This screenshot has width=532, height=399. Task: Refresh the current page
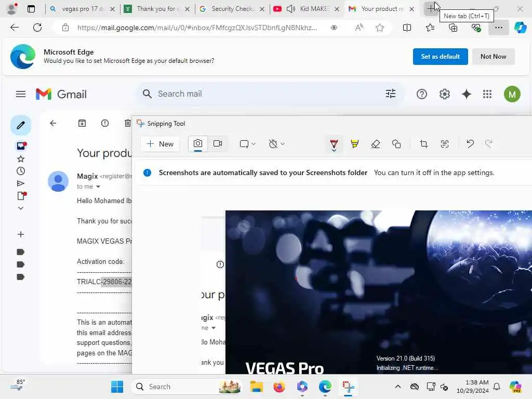(37, 28)
